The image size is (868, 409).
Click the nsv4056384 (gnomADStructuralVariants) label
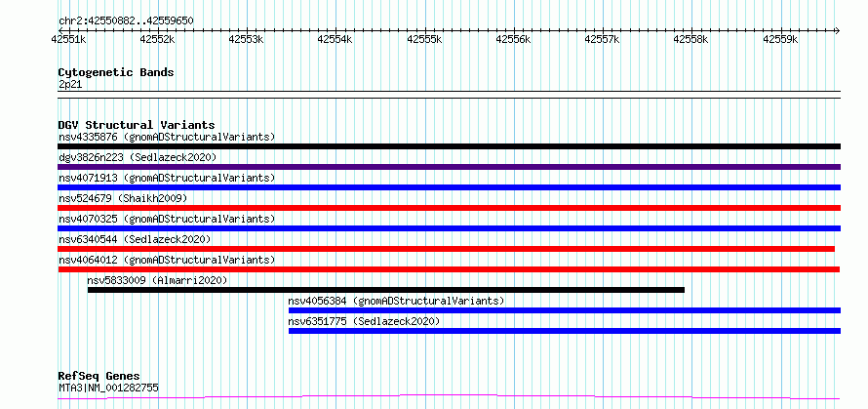396,301
